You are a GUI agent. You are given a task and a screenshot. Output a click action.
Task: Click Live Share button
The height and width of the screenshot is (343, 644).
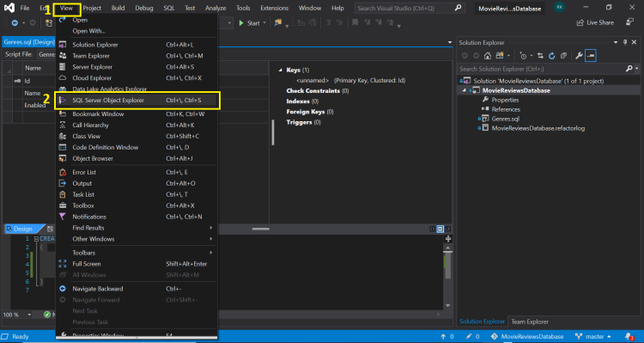(x=595, y=22)
